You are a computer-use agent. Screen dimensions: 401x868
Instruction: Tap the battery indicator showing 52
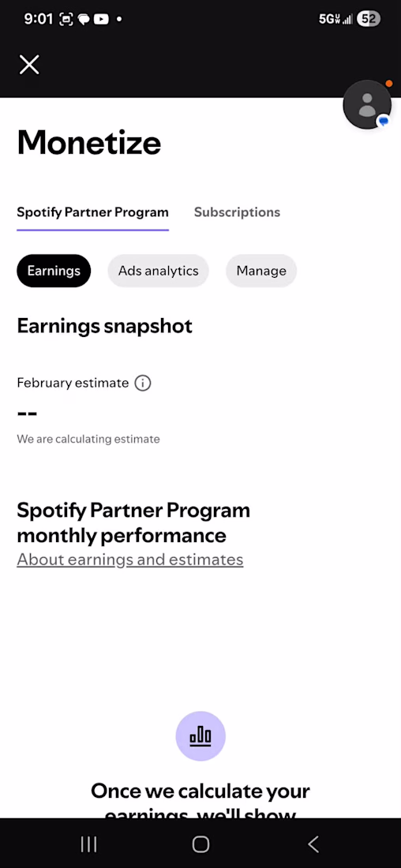pyautogui.click(x=369, y=20)
